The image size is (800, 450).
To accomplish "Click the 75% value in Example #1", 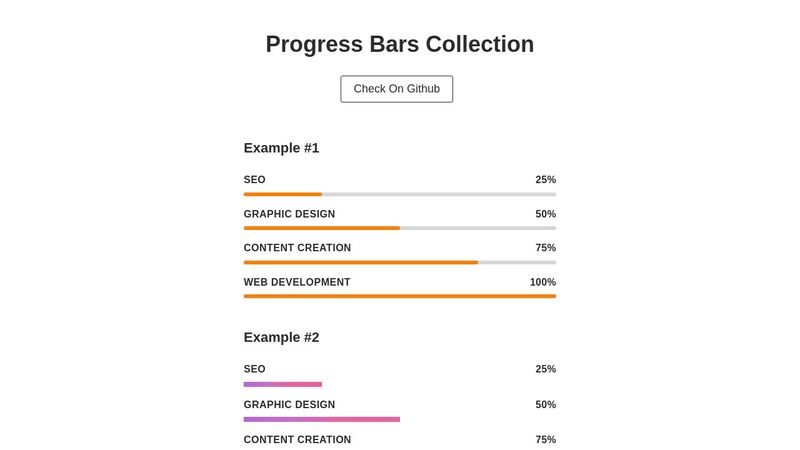I will (545, 248).
